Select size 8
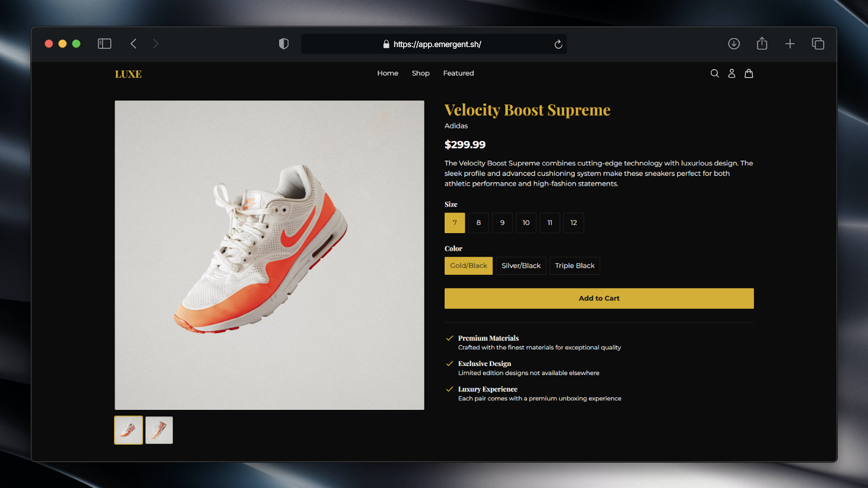This screenshot has width=868, height=488. click(478, 223)
